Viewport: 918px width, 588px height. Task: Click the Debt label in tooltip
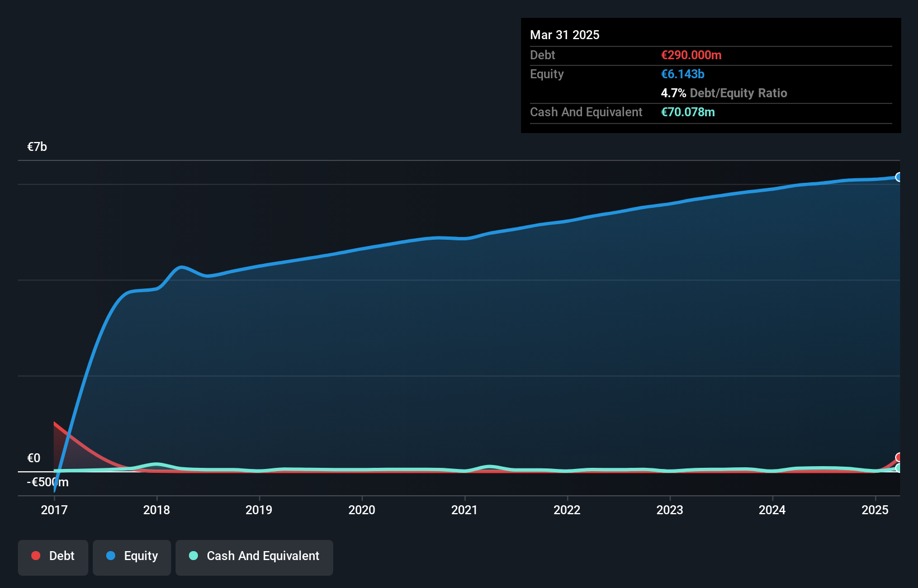coord(542,55)
